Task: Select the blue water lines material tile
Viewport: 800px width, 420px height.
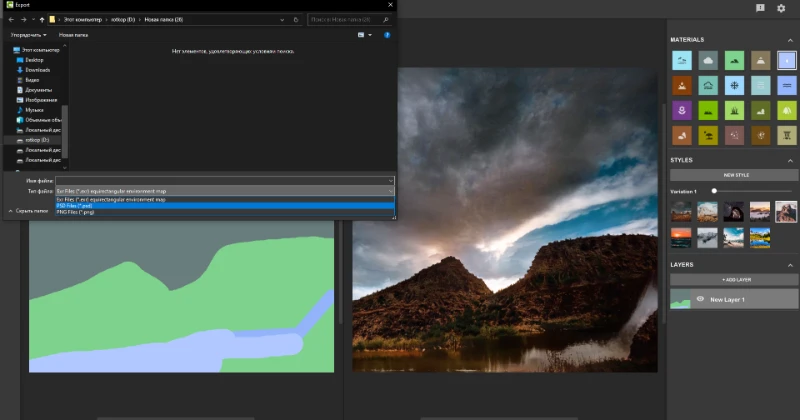Action: pyautogui.click(x=787, y=85)
